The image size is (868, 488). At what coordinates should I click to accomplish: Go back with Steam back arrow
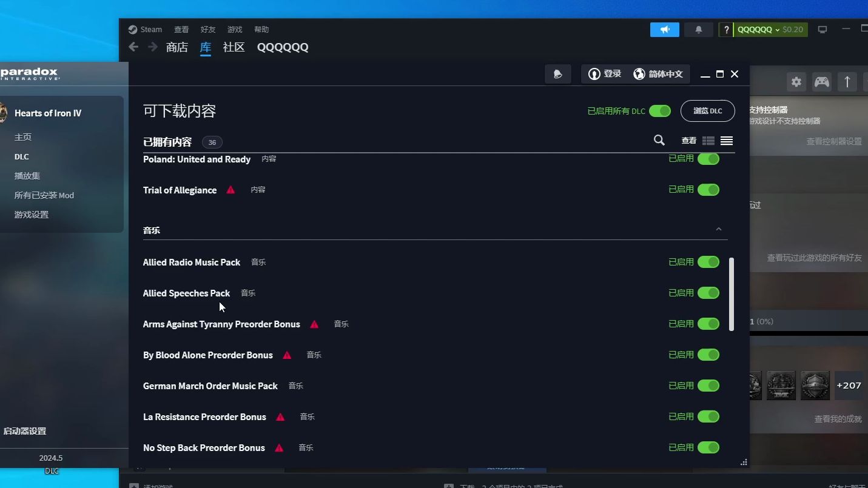133,47
